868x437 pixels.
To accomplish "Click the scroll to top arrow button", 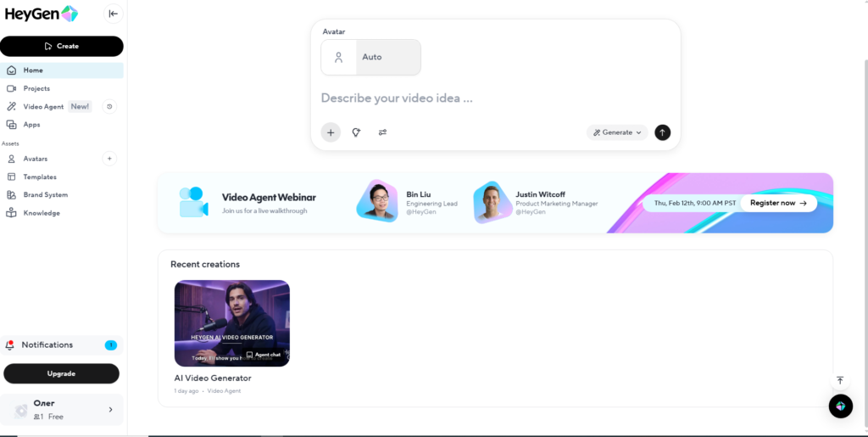I will coord(840,380).
